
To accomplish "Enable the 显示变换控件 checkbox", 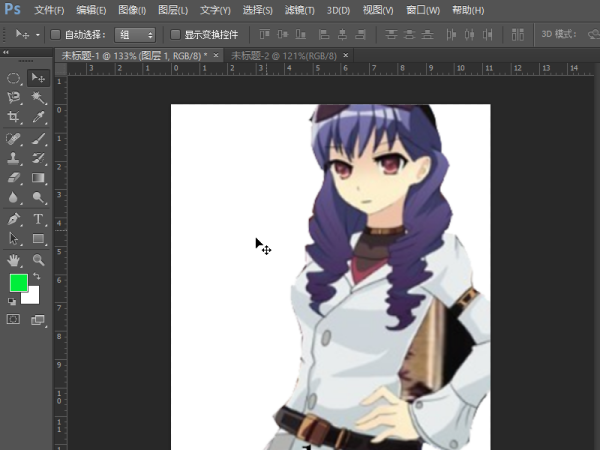I will tap(175, 35).
